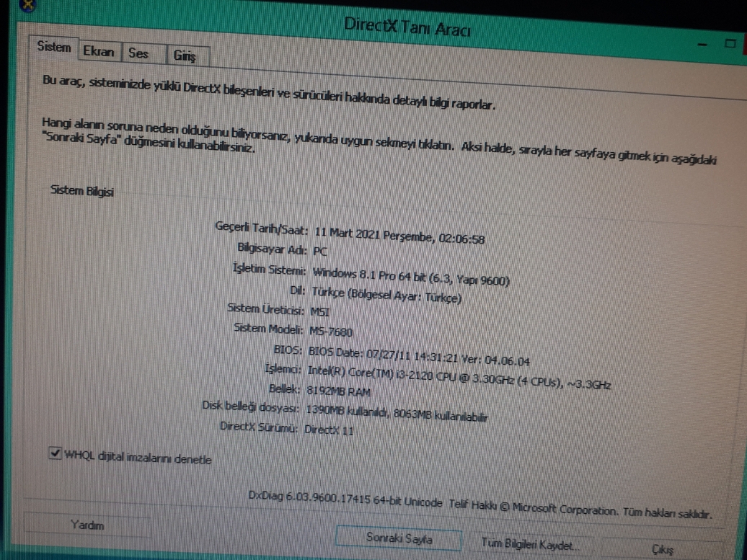The height and width of the screenshot is (560, 747).
Task: Click the date value 11 Mart 2021 Perşembe
Action: [x=374, y=234]
